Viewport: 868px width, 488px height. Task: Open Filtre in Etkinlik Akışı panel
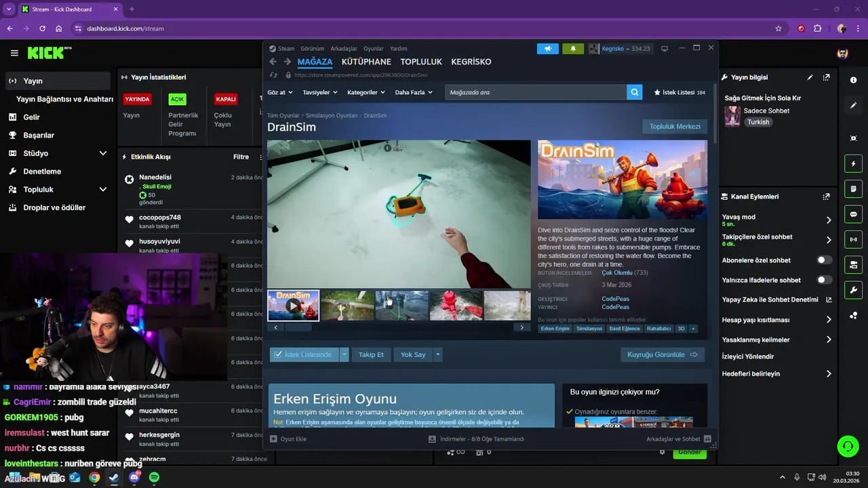click(x=241, y=157)
